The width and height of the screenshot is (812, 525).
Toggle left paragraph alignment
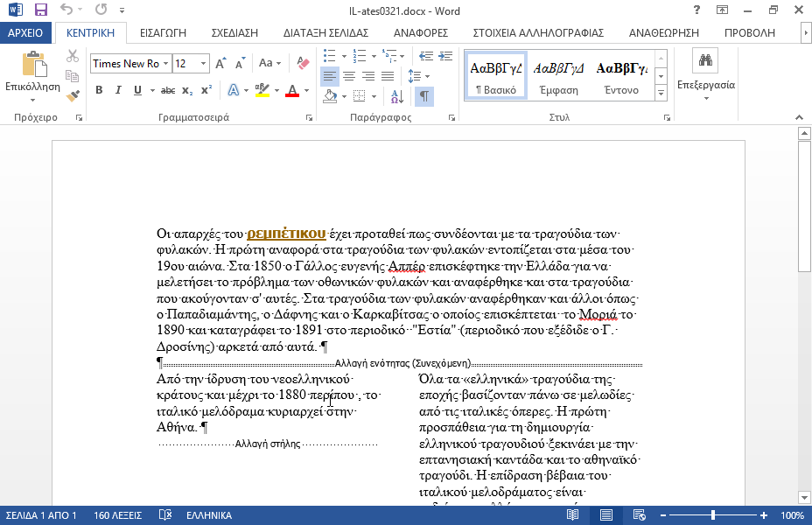click(x=329, y=76)
